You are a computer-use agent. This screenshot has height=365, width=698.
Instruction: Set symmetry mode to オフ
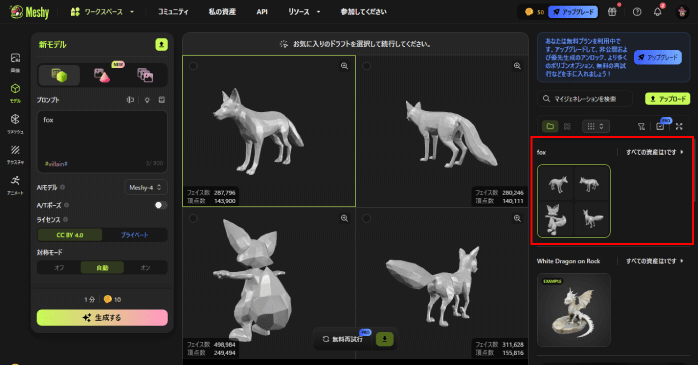(x=59, y=268)
